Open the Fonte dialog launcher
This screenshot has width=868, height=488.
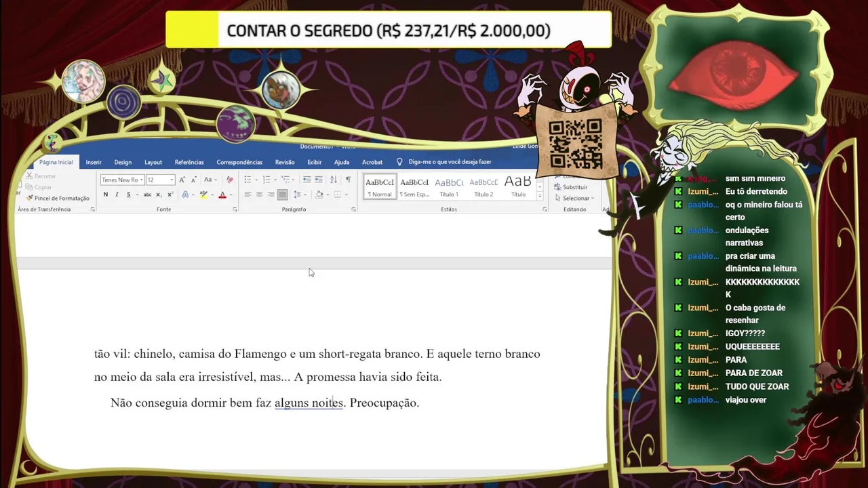click(235, 209)
